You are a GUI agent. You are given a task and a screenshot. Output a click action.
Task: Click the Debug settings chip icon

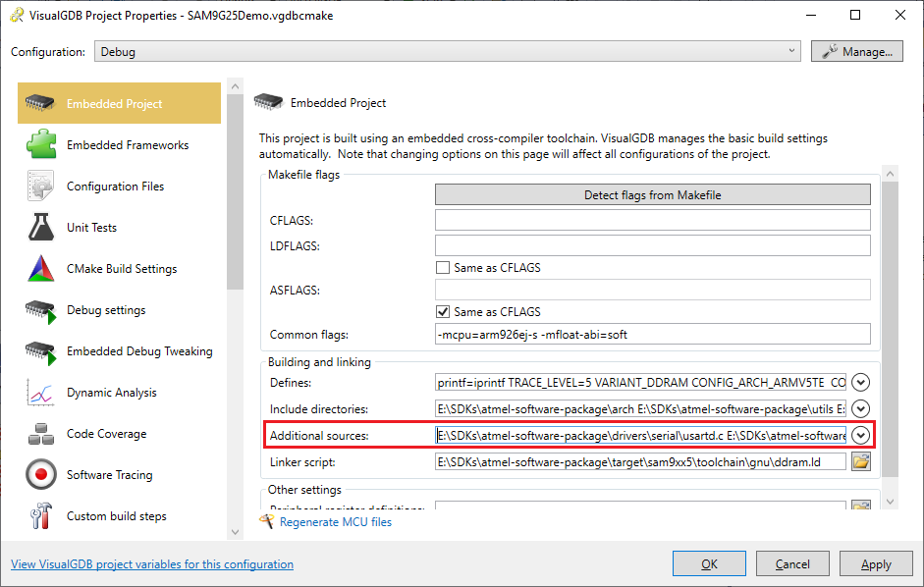point(40,310)
